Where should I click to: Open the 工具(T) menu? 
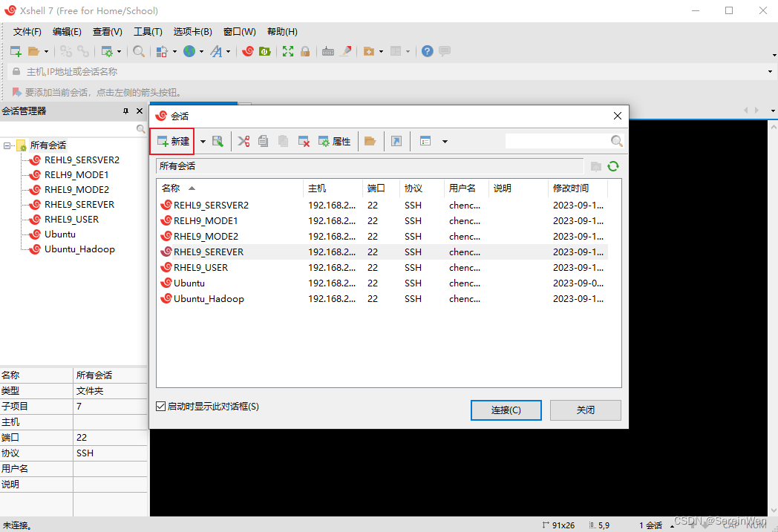[x=148, y=32]
